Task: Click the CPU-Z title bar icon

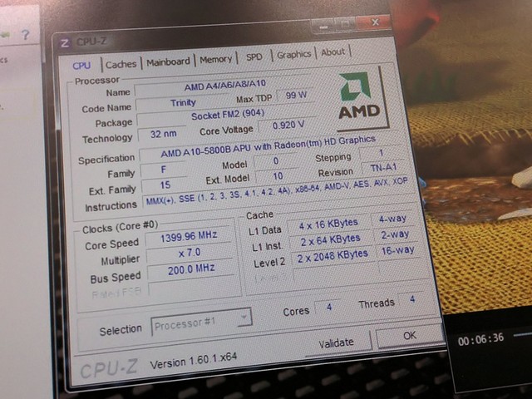Action: click(65, 43)
